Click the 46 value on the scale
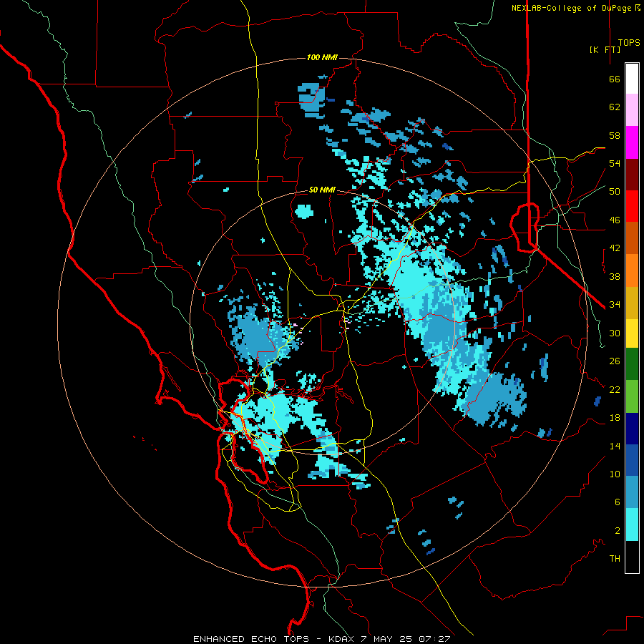Image resolution: width=644 pixels, height=644 pixels. click(x=615, y=220)
